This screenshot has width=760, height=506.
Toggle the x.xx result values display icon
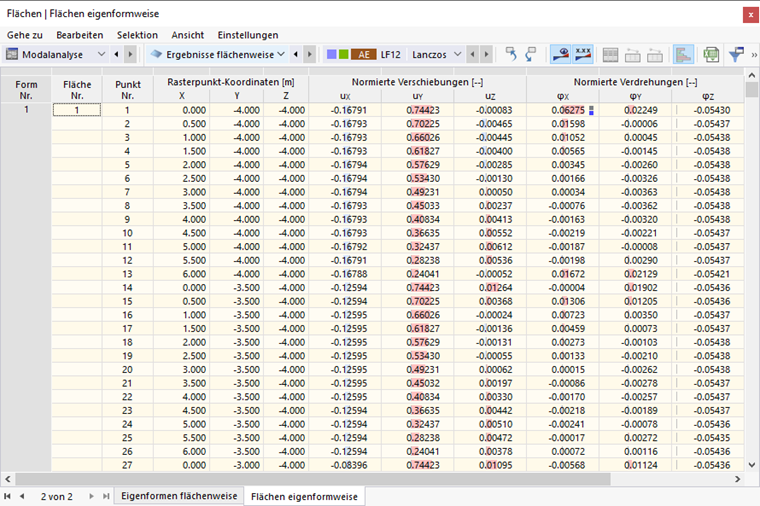[583, 54]
